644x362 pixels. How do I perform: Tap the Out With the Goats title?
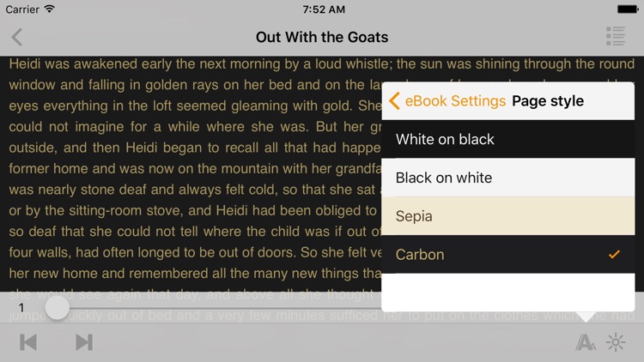click(322, 38)
